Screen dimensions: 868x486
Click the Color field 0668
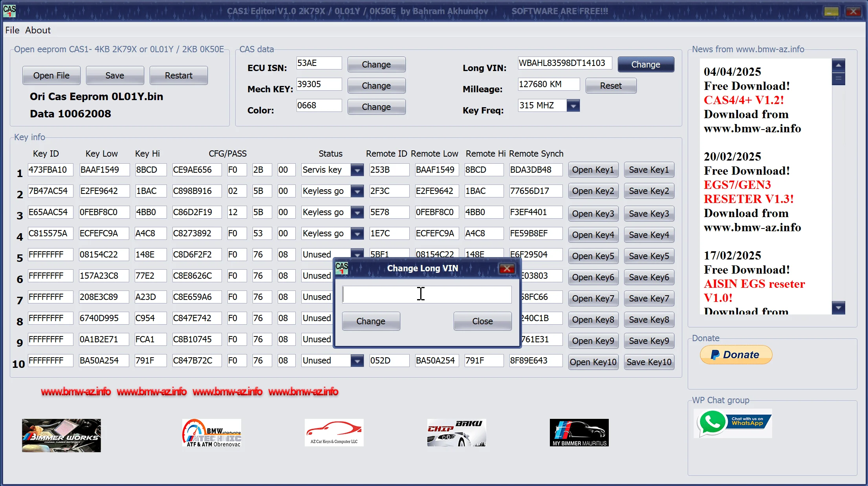pyautogui.click(x=319, y=106)
